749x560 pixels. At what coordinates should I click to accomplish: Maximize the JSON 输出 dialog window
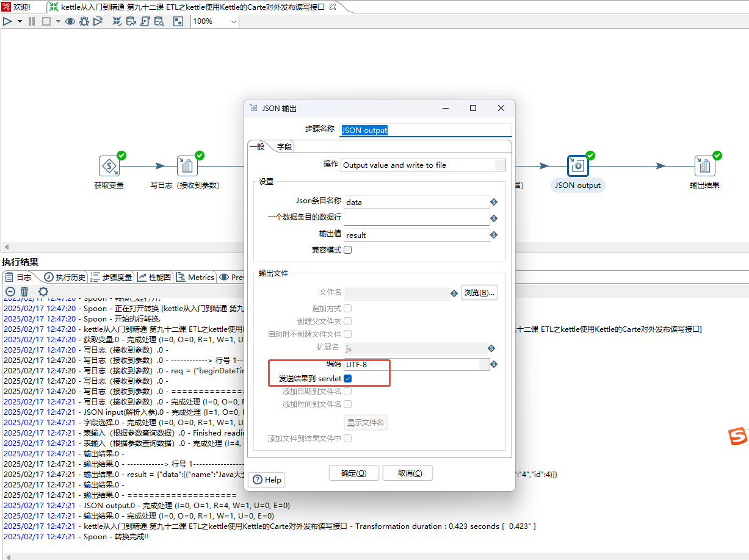coord(473,108)
